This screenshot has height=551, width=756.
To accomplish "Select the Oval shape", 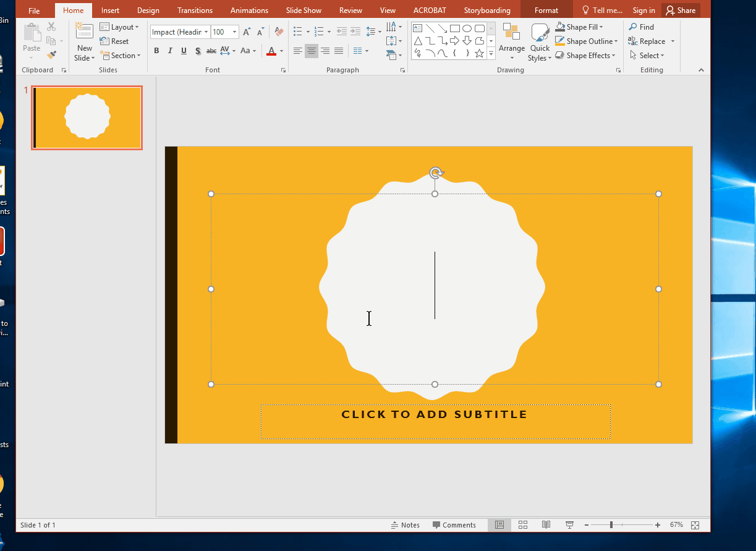I will [467, 28].
